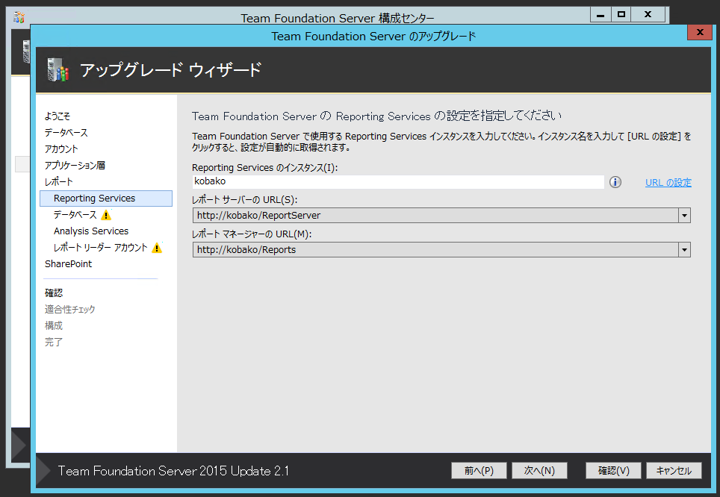720x497 pixels.
Task: Open the レポート サーバーの URL dropdown arrow
Action: 684,215
